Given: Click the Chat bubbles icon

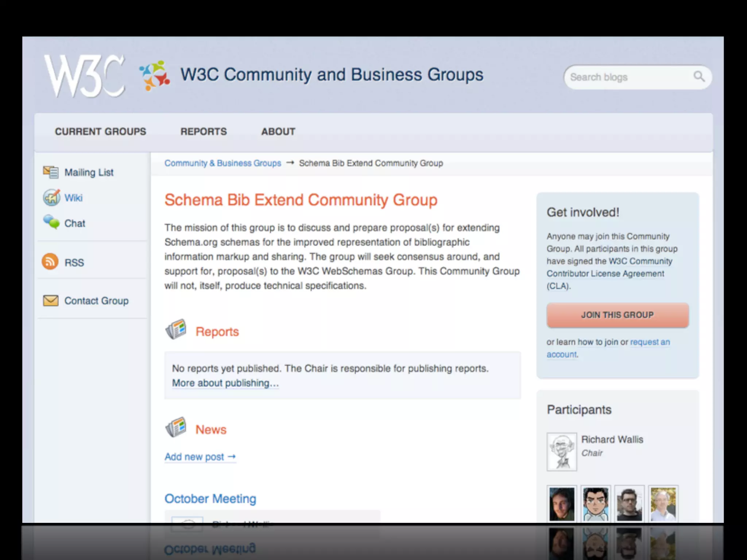Looking at the screenshot, I should pos(51,222).
